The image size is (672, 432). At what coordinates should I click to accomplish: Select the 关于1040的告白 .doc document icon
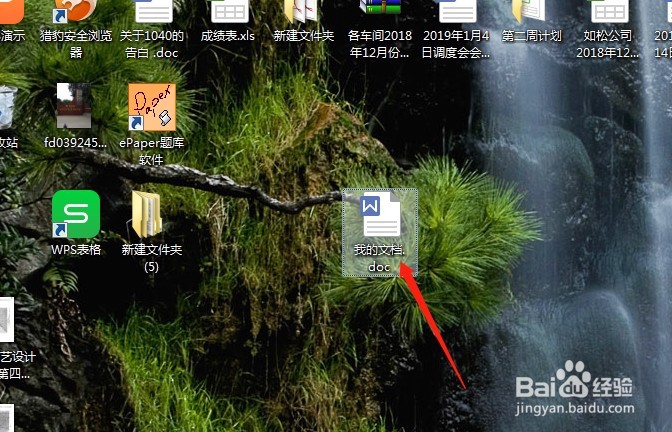pyautogui.click(x=154, y=11)
